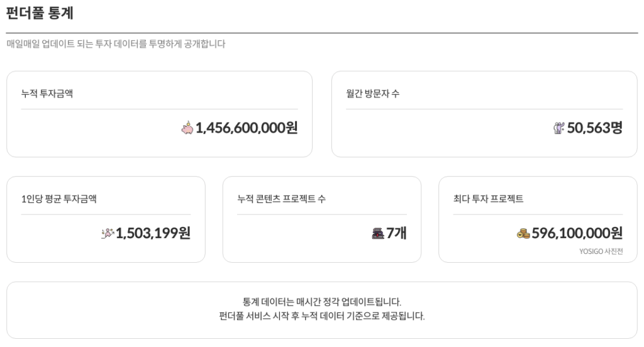Click the content projects stack icon
Image resolution: width=644 pixels, height=347 pixels.
(377, 233)
